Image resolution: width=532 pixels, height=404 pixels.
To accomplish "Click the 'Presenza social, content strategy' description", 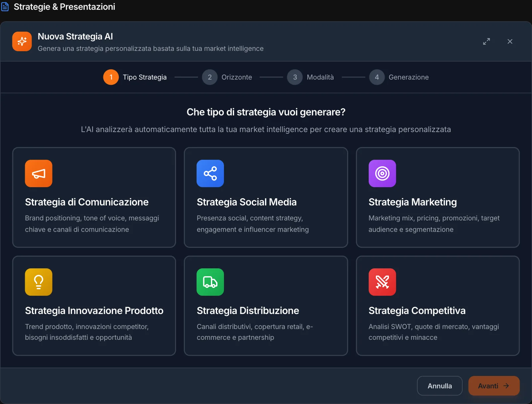I will [x=253, y=224].
